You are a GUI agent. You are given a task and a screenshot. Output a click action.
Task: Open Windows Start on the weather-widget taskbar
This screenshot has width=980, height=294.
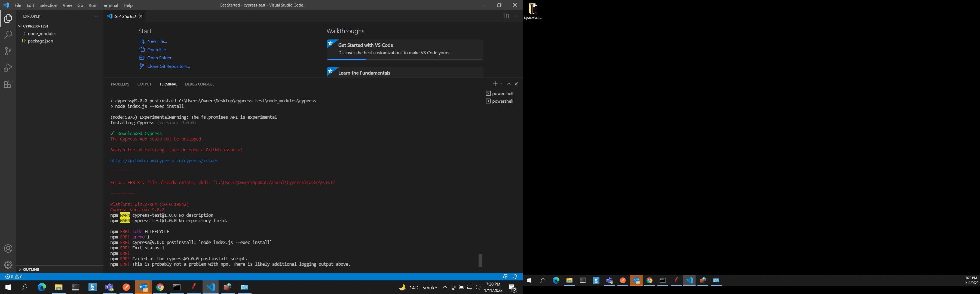tap(8, 287)
